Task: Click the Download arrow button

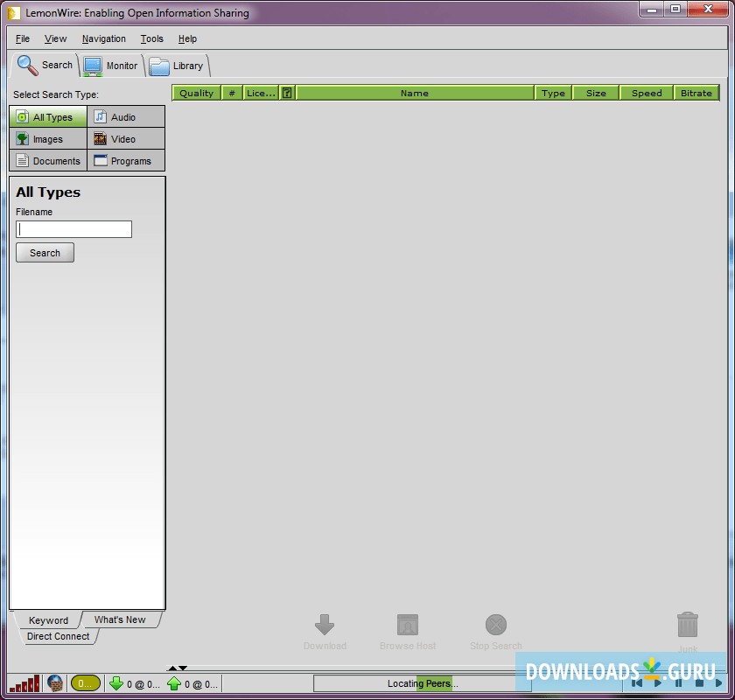Action: pos(325,631)
